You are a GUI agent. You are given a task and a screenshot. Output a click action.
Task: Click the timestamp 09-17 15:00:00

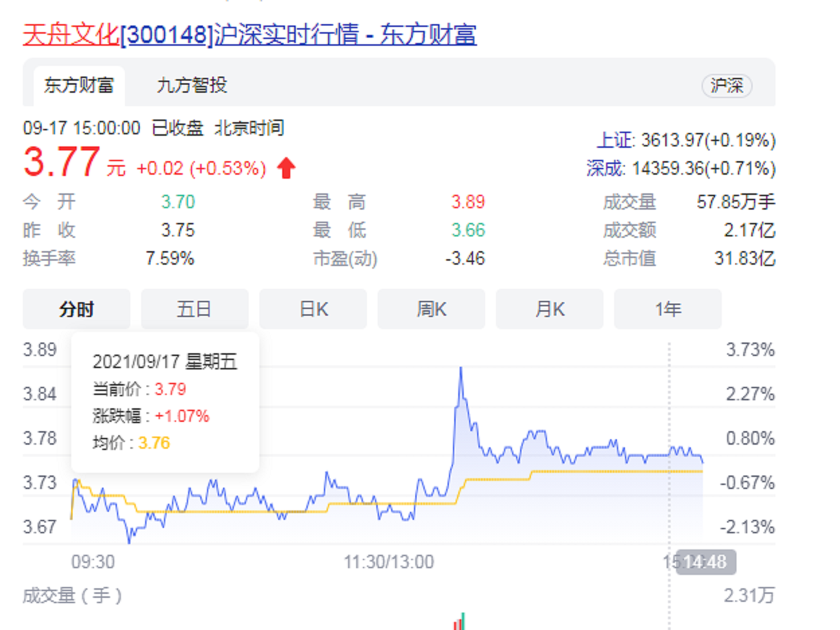point(82,128)
